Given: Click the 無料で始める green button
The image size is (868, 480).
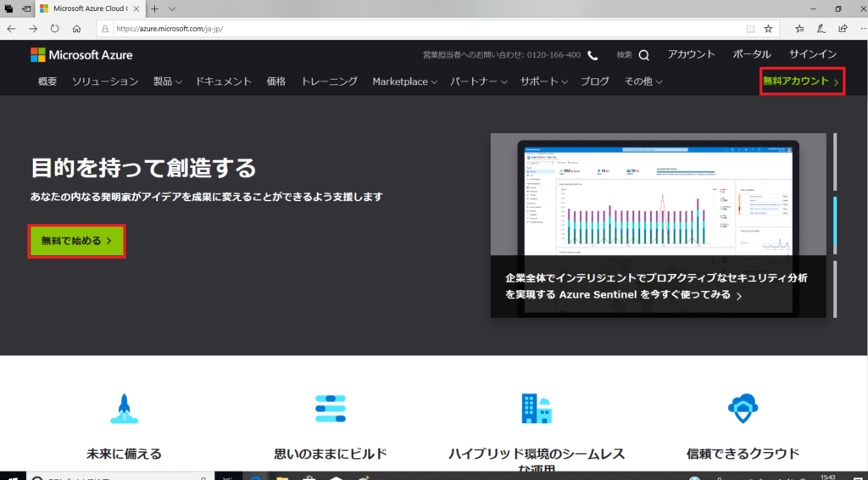Looking at the screenshot, I should pyautogui.click(x=77, y=241).
